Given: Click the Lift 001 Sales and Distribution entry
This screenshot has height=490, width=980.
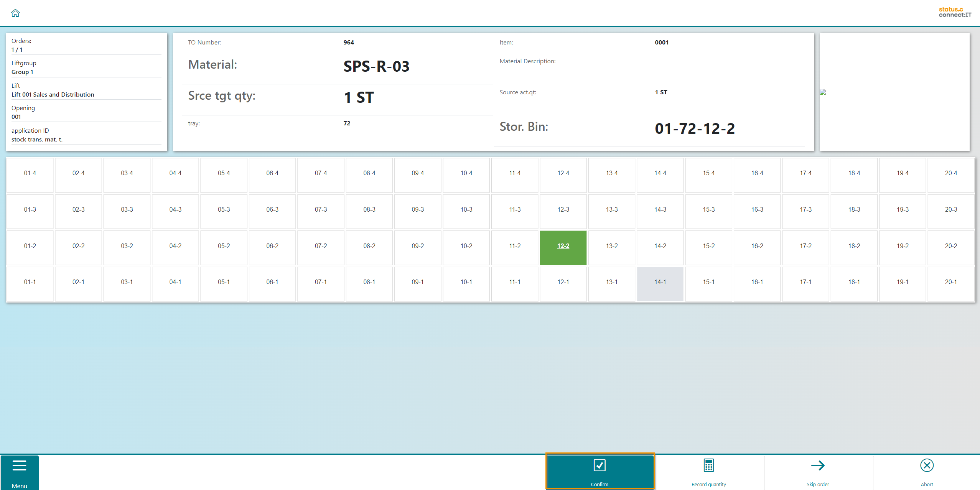Looking at the screenshot, I should click(x=53, y=95).
